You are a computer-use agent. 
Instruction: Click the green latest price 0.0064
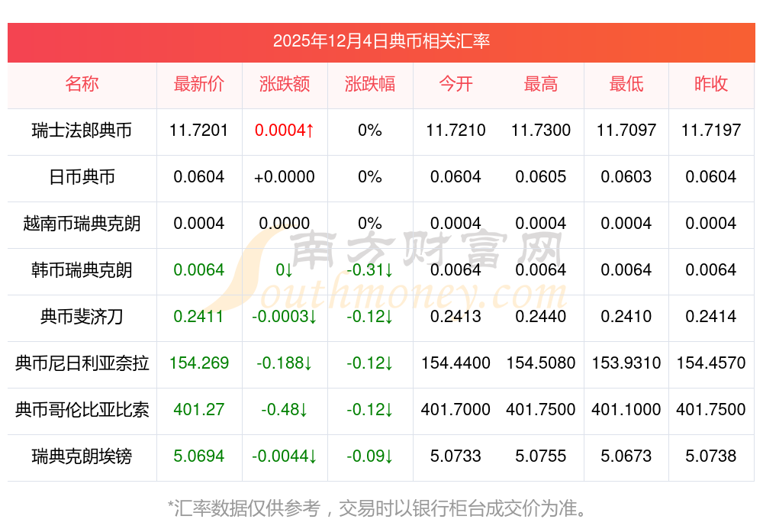[x=198, y=270]
